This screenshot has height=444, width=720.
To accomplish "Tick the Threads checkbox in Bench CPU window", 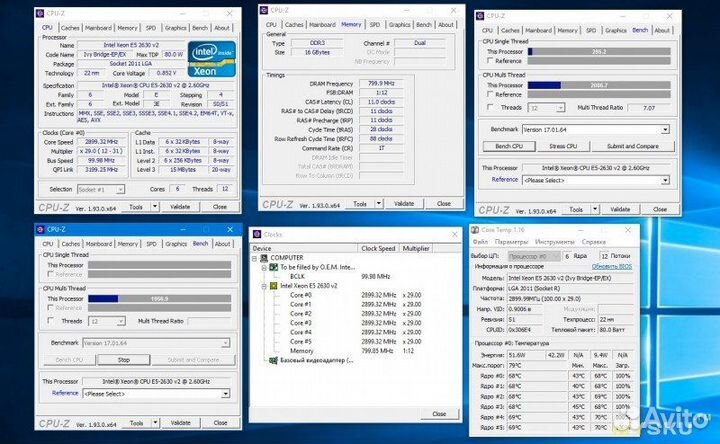I will 490,107.
